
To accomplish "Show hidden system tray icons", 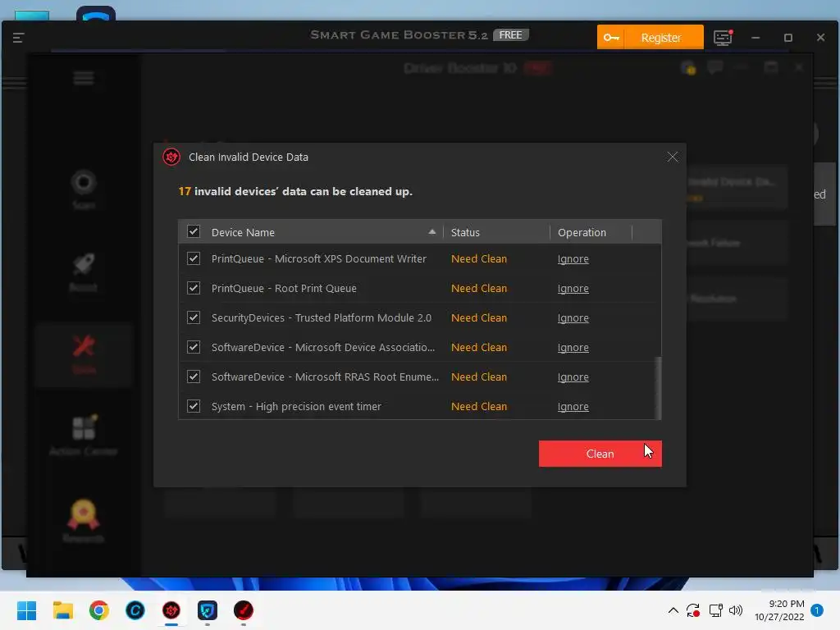I will [673, 610].
